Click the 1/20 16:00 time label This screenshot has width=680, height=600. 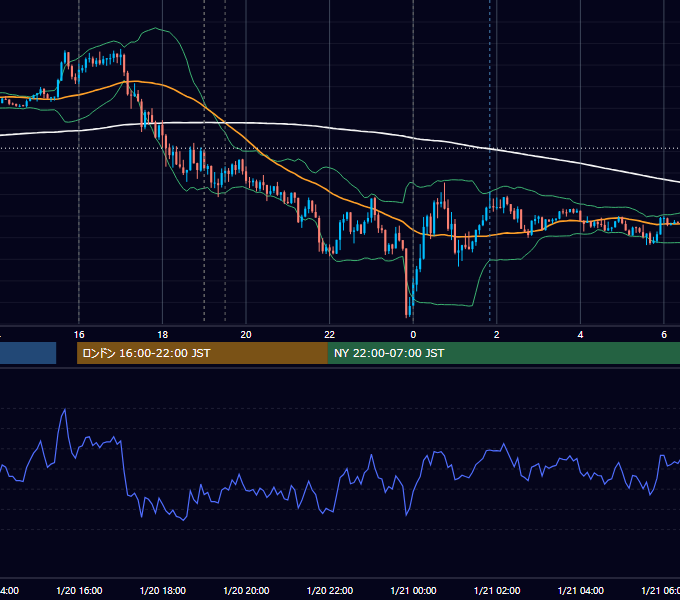(79, 590)
